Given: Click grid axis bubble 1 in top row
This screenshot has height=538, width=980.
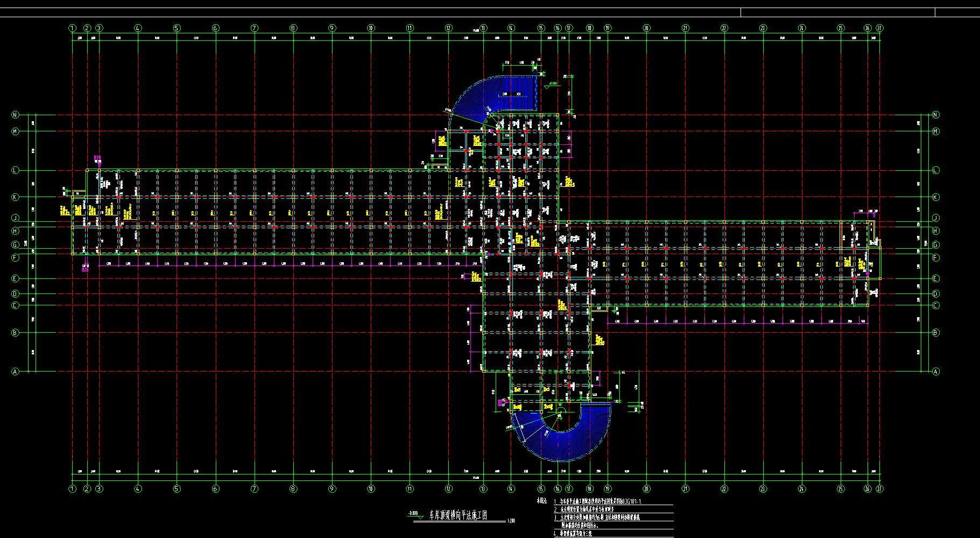Looking at the screenshot, I should click(x=72, y=28).
